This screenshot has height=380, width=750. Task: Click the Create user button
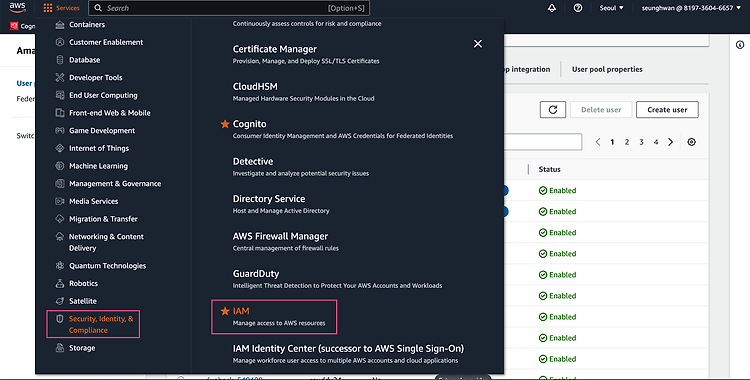coord(667,110)
